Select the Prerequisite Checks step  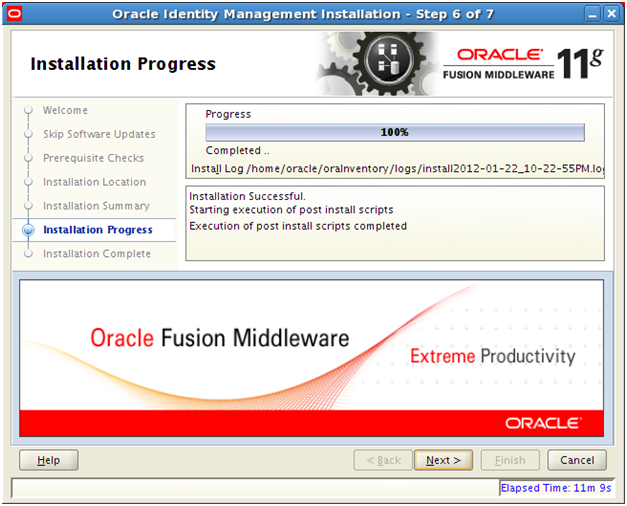coord(94,158)
